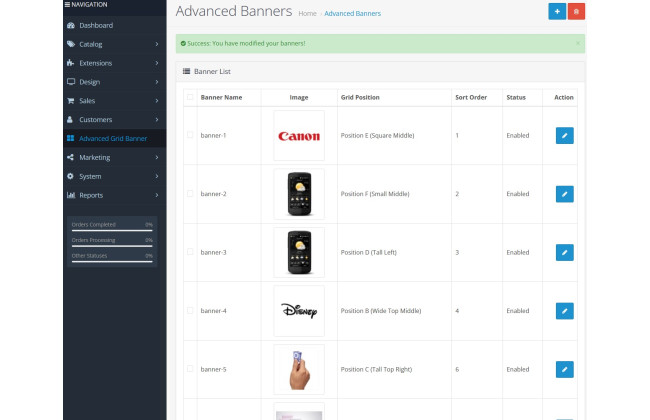The width and height of the screenshot is (650, 420).
Task: Check the checkbox for banner-1
Action: (x=190, y=135)
